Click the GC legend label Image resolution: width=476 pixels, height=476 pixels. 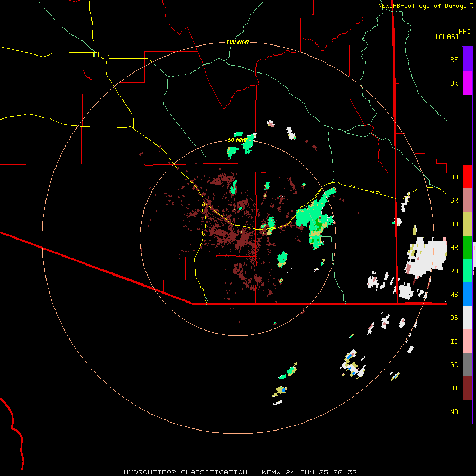(x=454, y=365)
